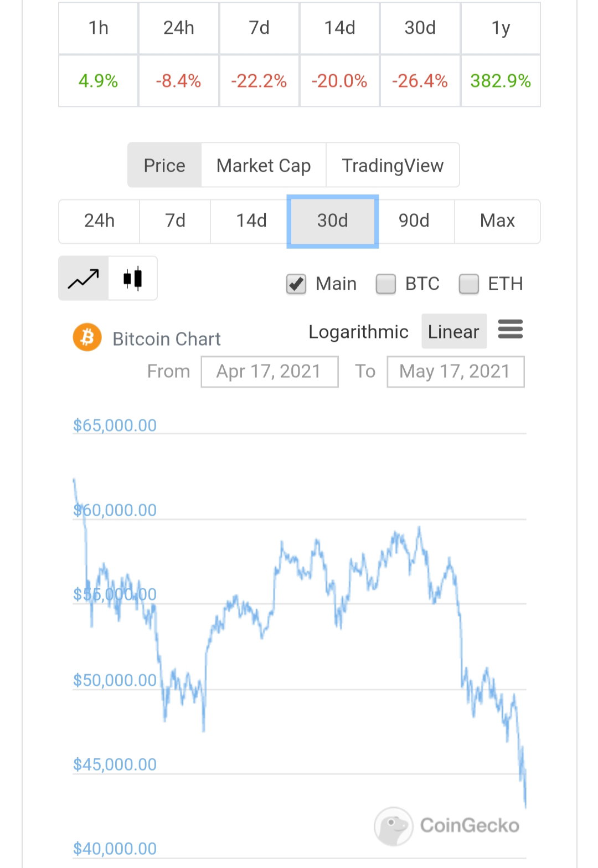The image size is (598, 868).
Task: Enable the ETH comparison checkbox
Action: click(469, 284)
